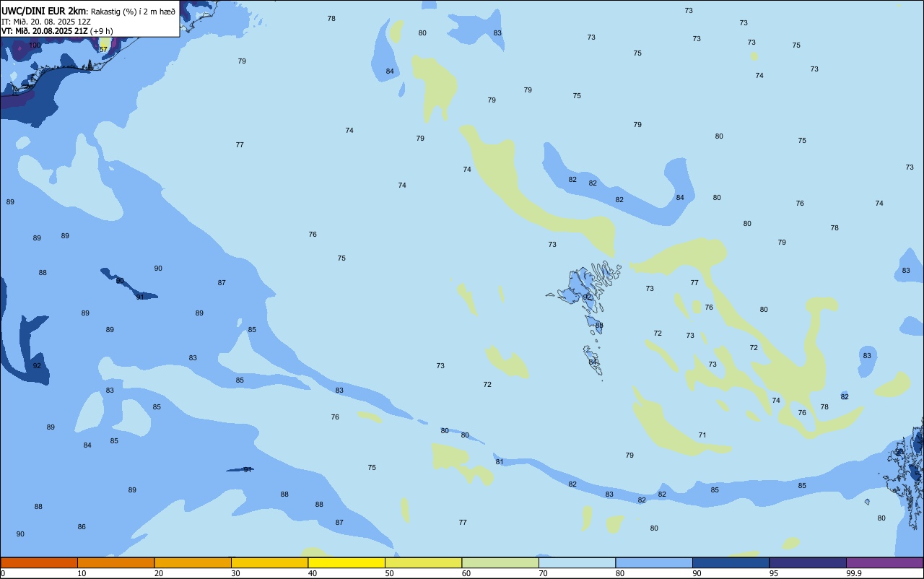Image resolution: width=924 pixels, height=579 pixels.
Task: Click the 90–95 dark blue legend swatch
Action: click(731, 562)
